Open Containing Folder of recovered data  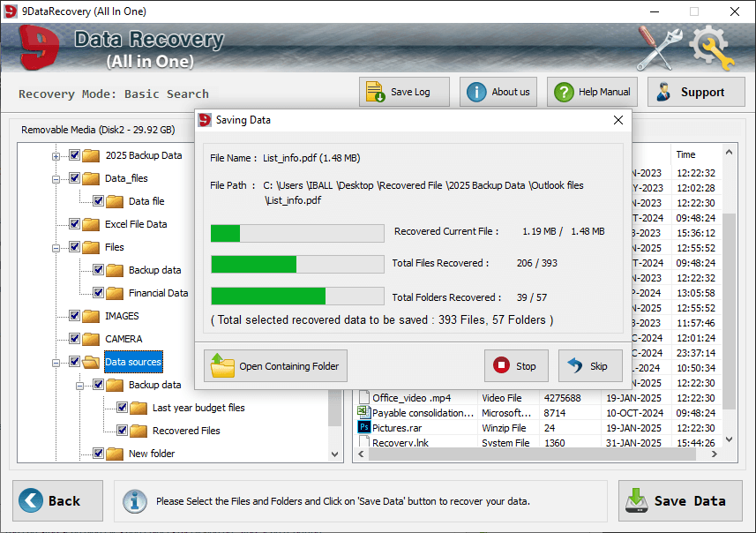275,366
